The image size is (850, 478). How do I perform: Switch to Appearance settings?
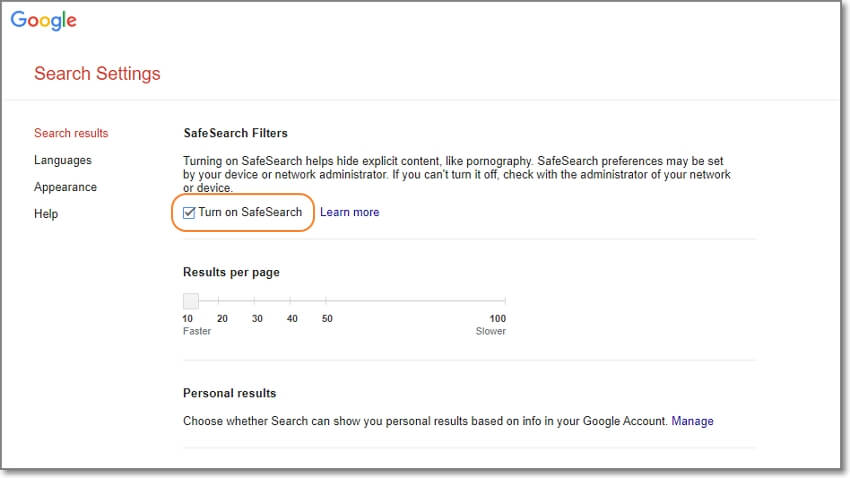click(65, 187)
